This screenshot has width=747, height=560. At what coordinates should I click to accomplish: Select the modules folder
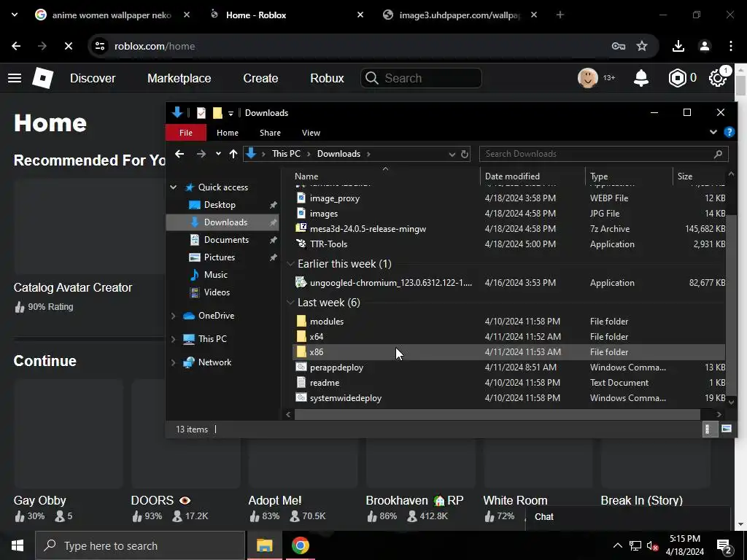point(327,322)
